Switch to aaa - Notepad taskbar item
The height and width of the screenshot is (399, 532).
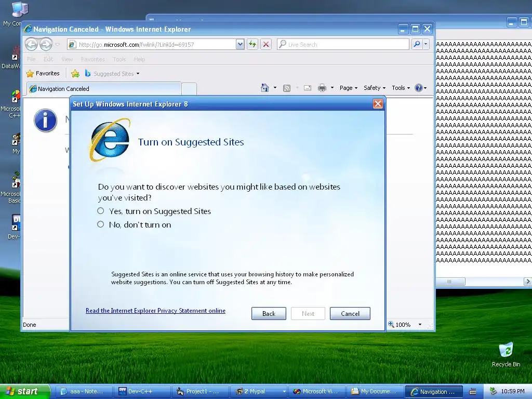click(x=84, y=391)
